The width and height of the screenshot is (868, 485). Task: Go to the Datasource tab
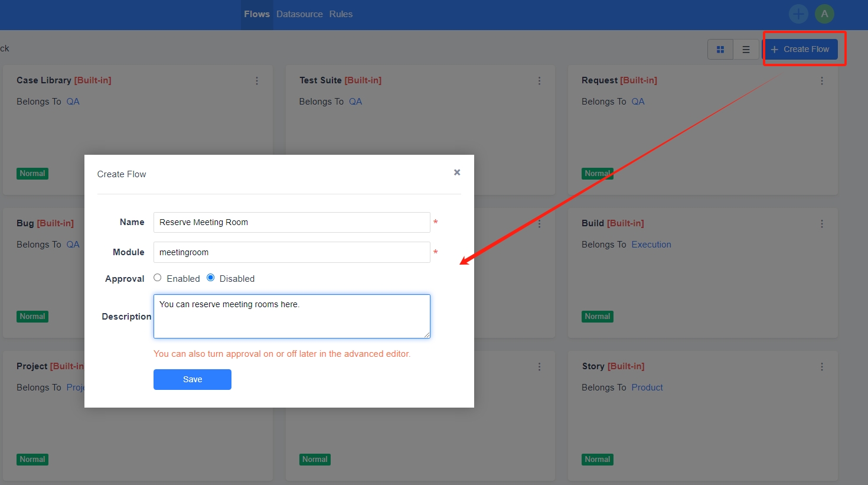[x=299, y=14]
